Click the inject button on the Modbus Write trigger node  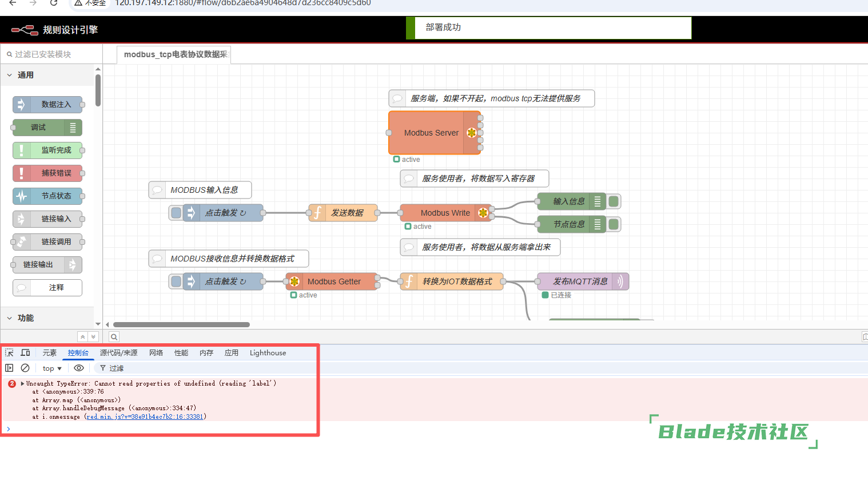pos(176,213)
